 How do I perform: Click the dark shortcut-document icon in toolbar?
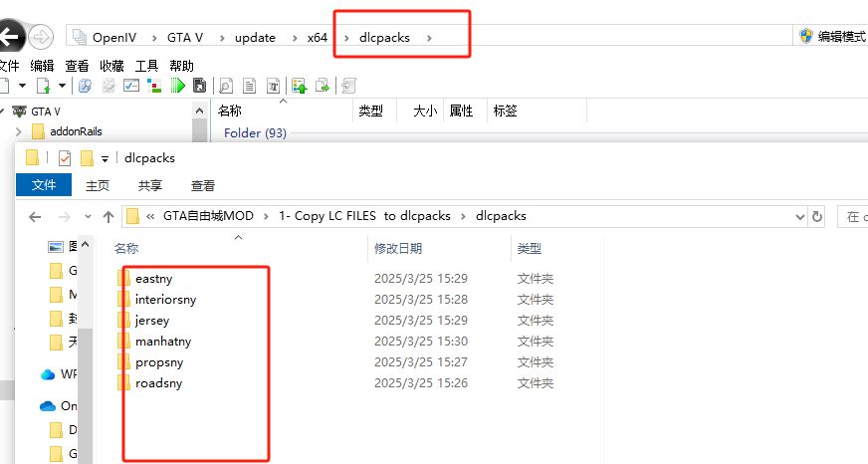click(x=199, y=86)
